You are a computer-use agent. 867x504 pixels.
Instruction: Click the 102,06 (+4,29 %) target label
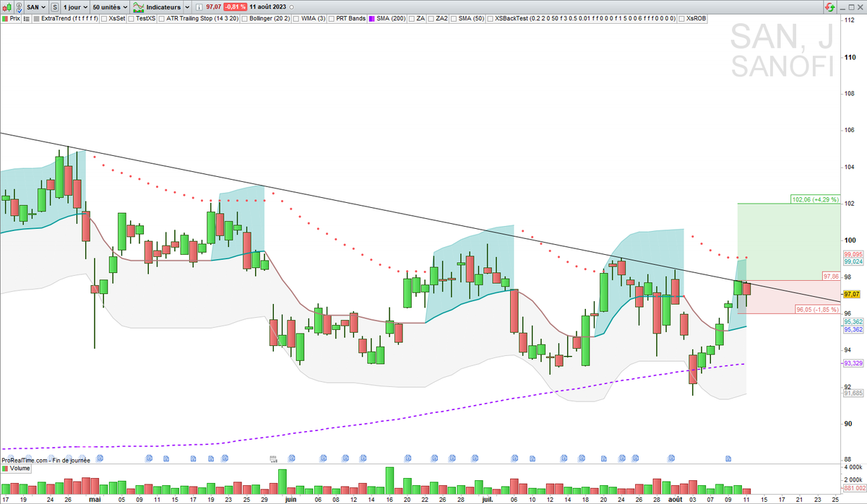(815, 199)
